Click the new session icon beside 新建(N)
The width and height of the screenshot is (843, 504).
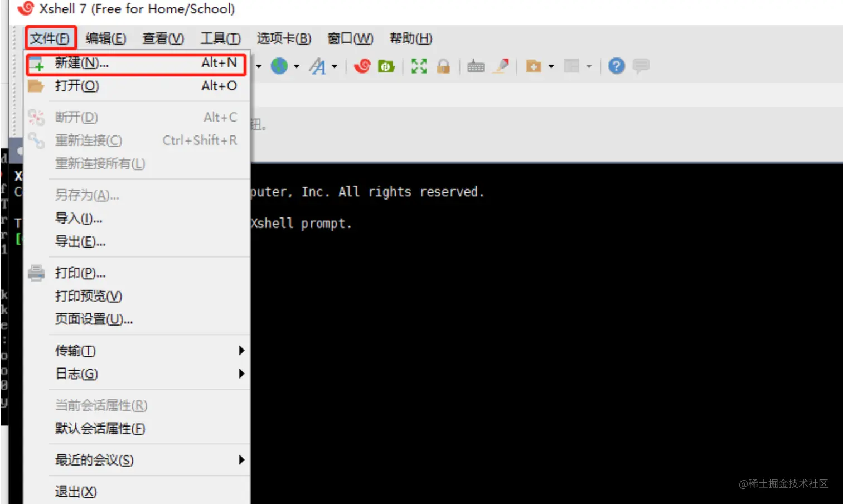[x=36, y=63]
